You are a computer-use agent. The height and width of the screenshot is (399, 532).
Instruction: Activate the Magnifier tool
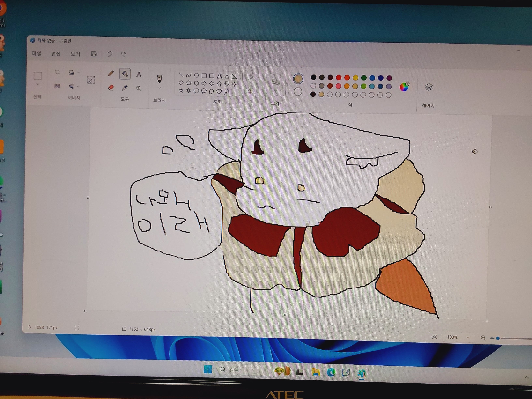pyautogui.click(x=139, y=88)
